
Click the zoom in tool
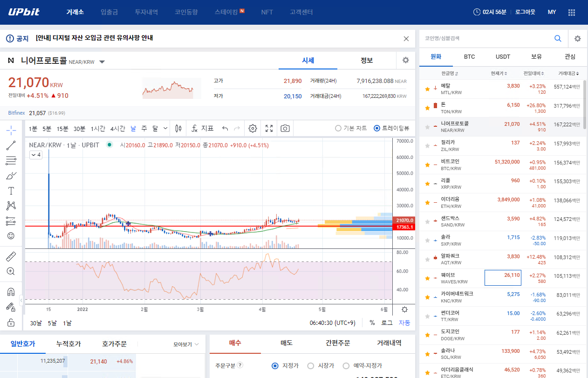click(11, 271)
